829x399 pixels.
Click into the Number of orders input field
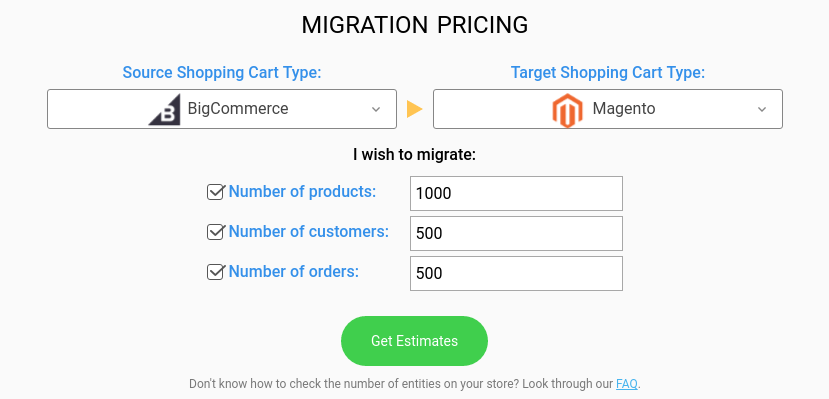(x=516, y=273)
